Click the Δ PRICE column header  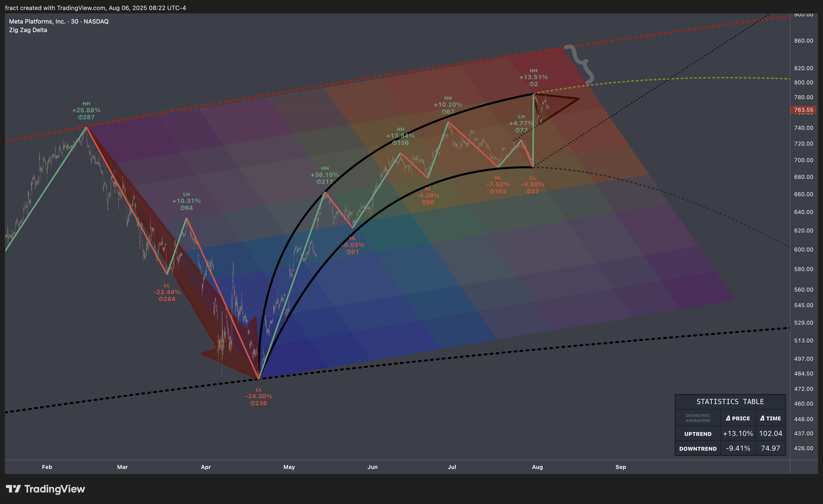738,418
